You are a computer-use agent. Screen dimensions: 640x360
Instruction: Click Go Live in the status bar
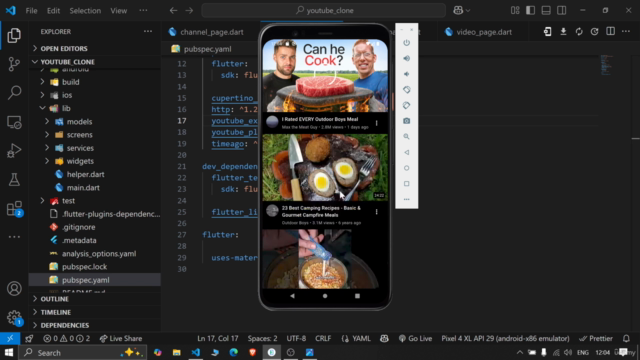pyautogui.click(x=415, y=338)
